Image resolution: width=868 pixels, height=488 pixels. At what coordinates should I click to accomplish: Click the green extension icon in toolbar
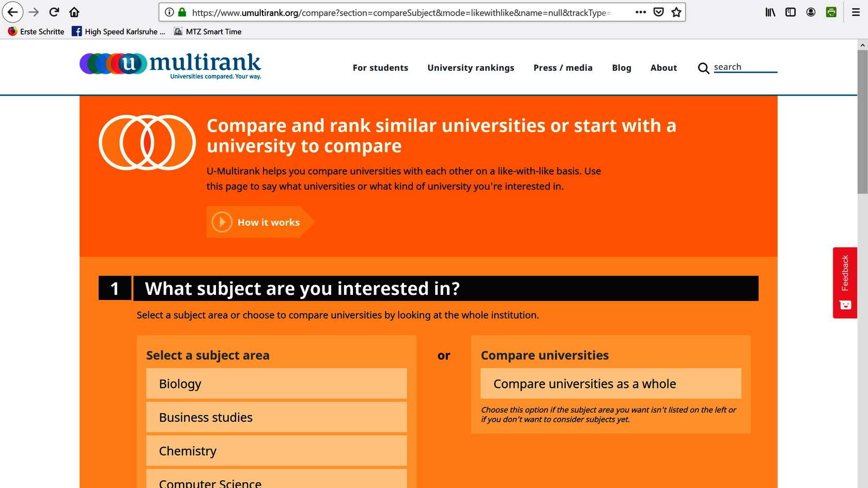tap(831, 12)
